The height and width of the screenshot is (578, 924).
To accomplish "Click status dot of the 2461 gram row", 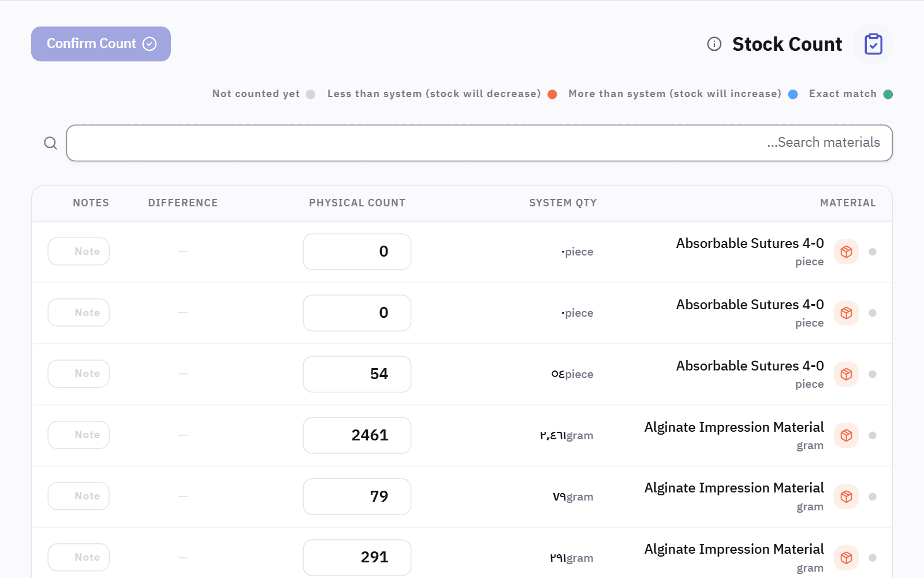I will (873, 435).
